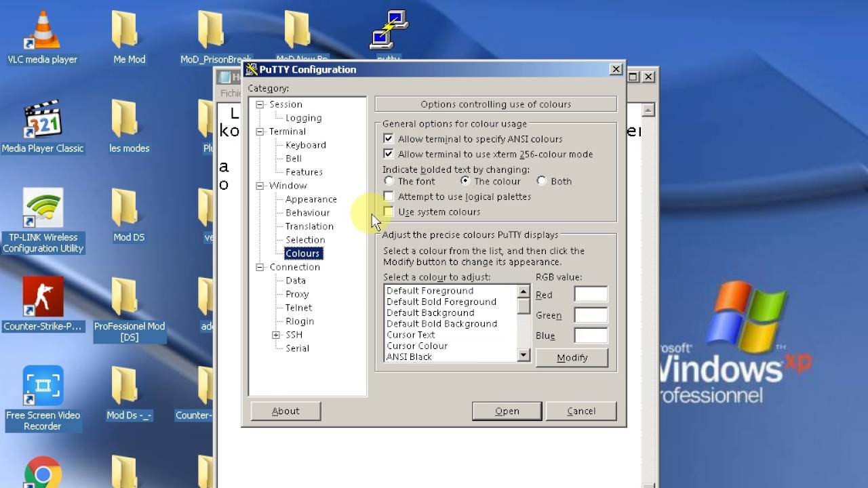Open Rlogin category
The width and height of the screenshot is (868, 488).
click(x=300, y=321)
